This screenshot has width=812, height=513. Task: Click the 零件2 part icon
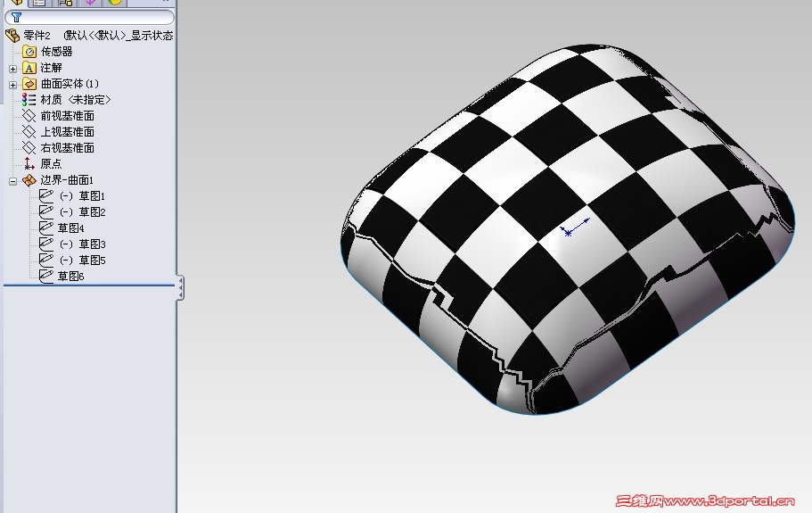coord(12,36)
